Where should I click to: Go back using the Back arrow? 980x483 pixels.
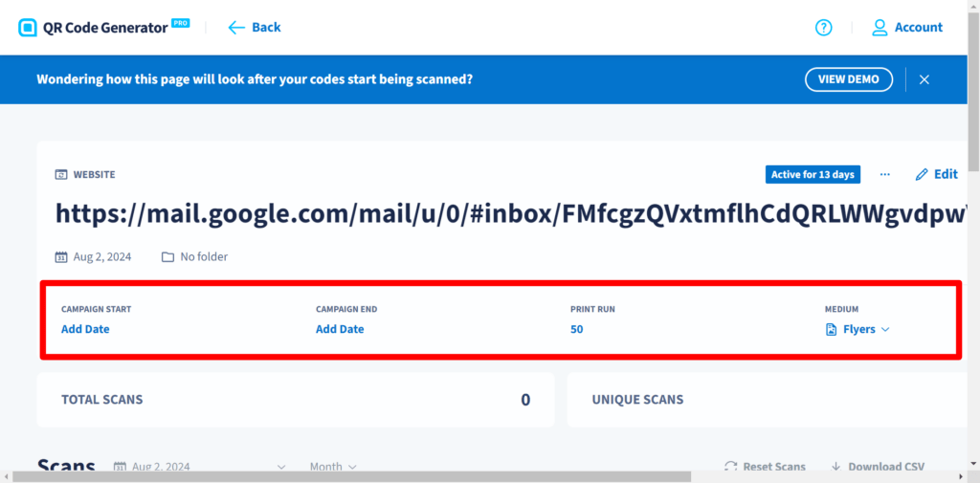point(255,28)
